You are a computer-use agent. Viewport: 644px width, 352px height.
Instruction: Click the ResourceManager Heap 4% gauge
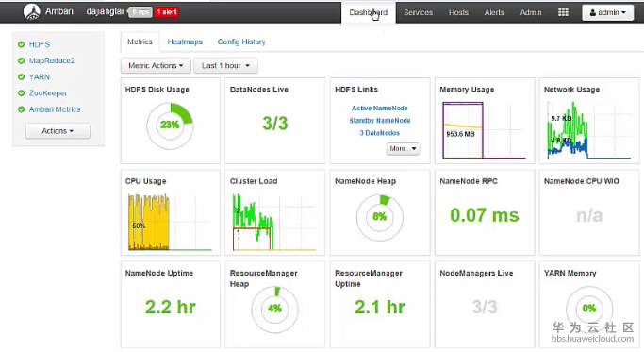(274, 309)
